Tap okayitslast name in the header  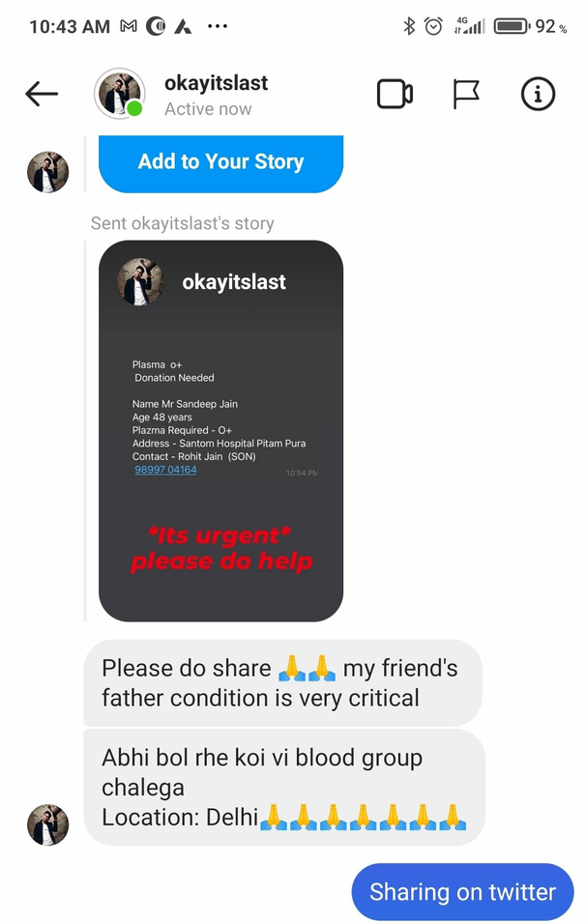(x=216, y=83)
